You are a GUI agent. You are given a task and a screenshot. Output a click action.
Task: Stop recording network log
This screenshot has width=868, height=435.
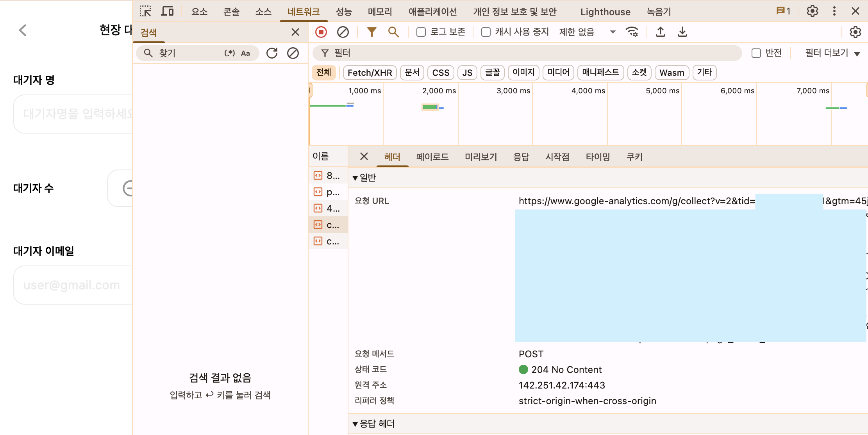coord(321,32)
